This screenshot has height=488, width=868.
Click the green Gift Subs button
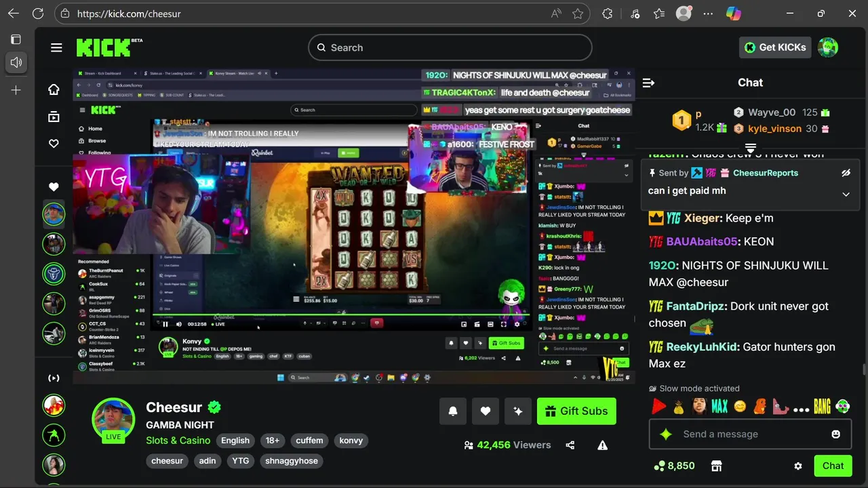tap(576, 411)
